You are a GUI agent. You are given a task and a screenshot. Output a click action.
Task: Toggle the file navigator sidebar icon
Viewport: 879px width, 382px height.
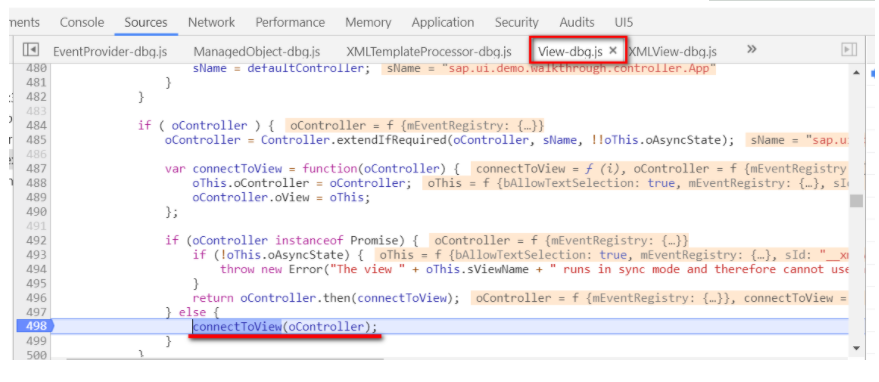(30, 50)
